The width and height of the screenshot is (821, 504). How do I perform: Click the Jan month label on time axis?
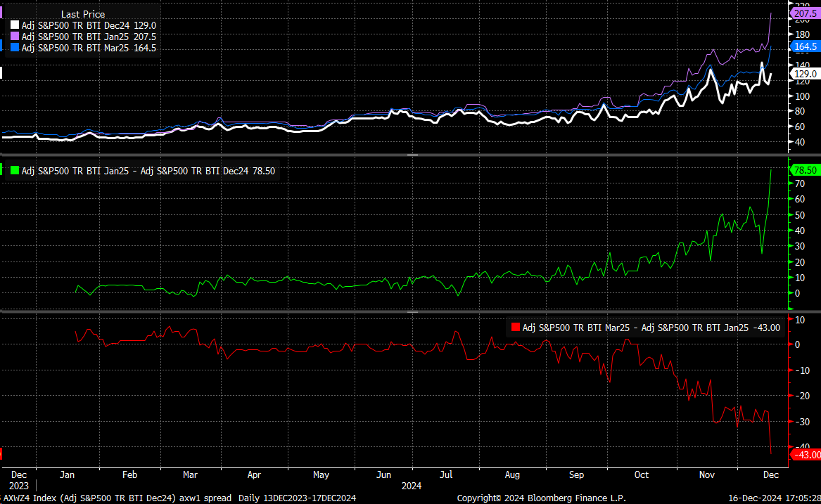[x=67, y=474]
